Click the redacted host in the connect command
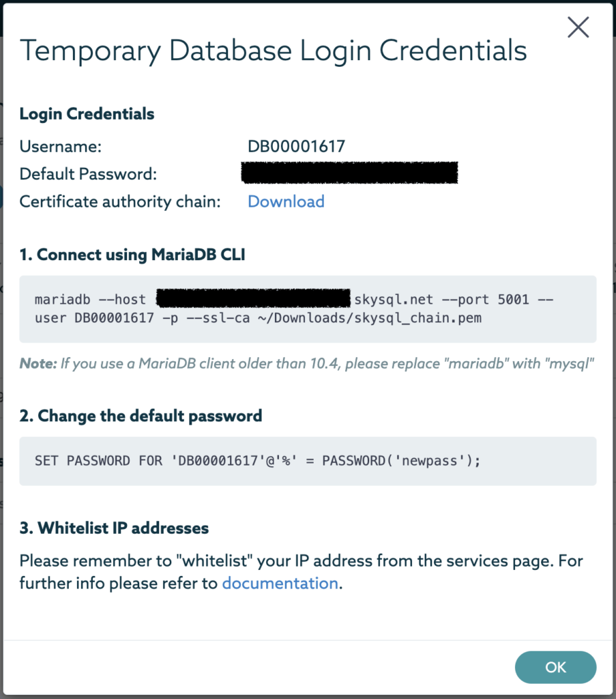Screen dimensions: 616x699 (253, 298)
